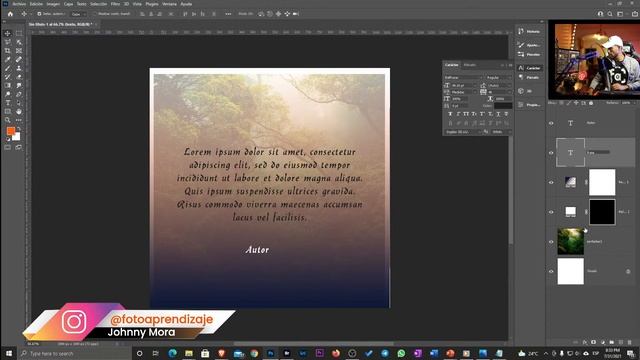Open the Ventana menu
640x360 pixels.
169,4
